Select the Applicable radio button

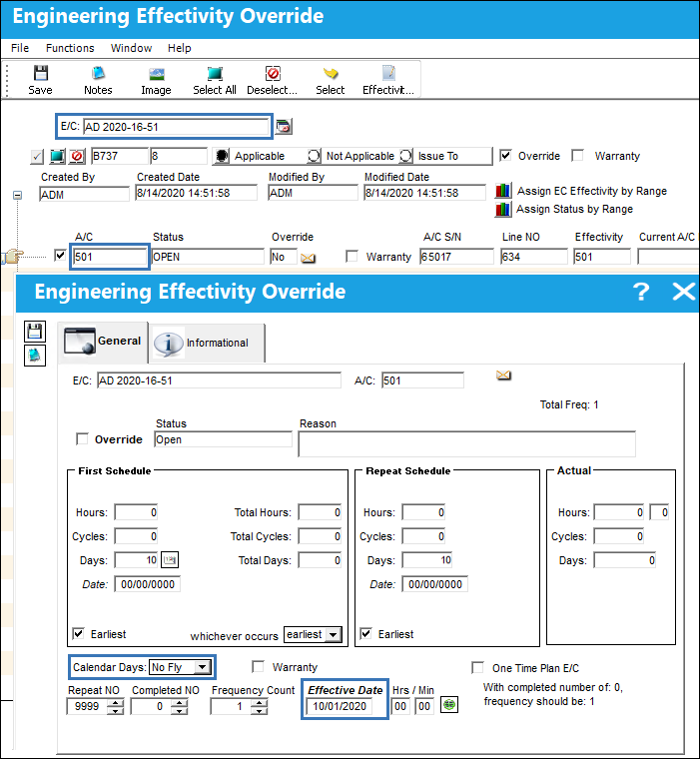coord(222,156)
